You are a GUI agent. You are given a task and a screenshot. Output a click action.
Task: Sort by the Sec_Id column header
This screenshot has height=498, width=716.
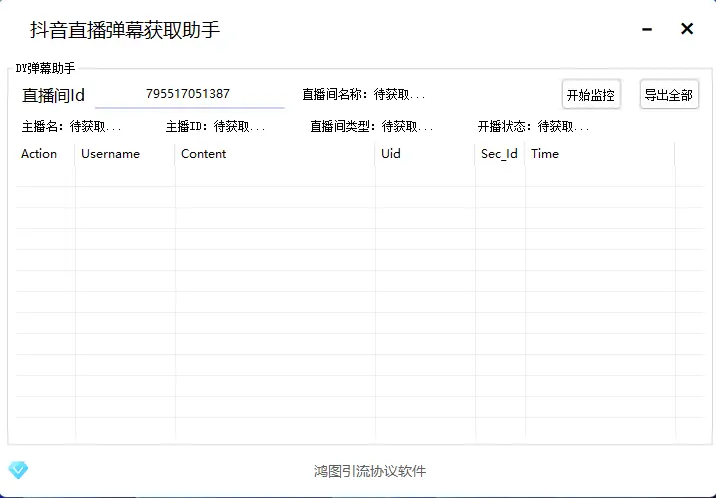click(499, 154)
